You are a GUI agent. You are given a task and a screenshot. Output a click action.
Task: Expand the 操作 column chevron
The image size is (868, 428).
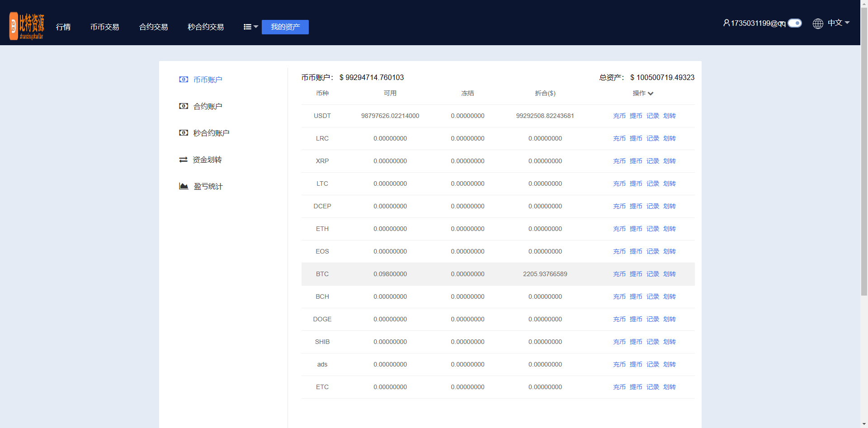point(651,94)
